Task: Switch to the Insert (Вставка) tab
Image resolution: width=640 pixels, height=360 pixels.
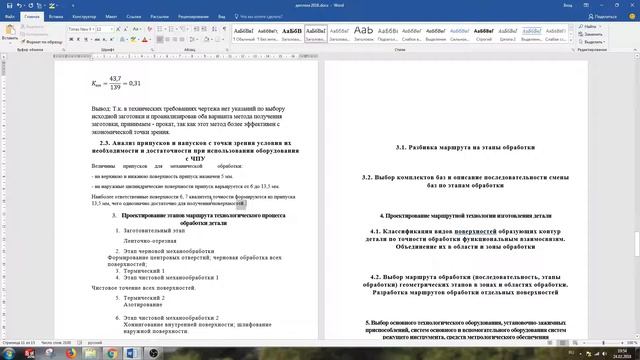Action: tap(56, 17)
